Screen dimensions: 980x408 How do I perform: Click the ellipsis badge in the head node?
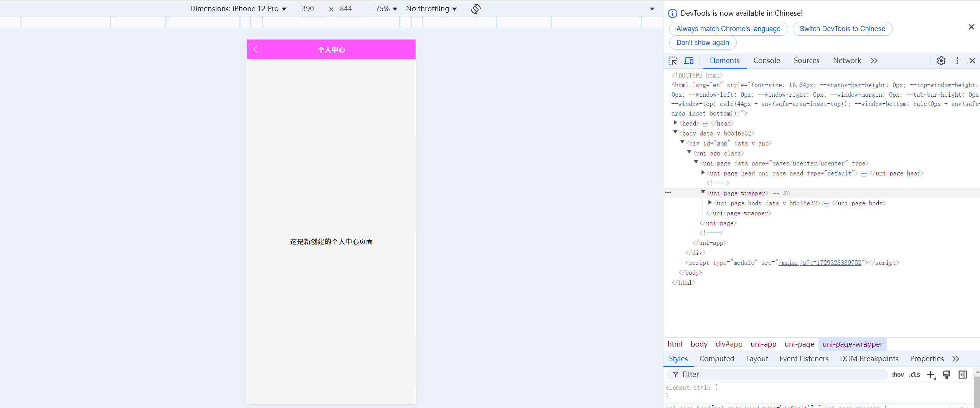705,124
